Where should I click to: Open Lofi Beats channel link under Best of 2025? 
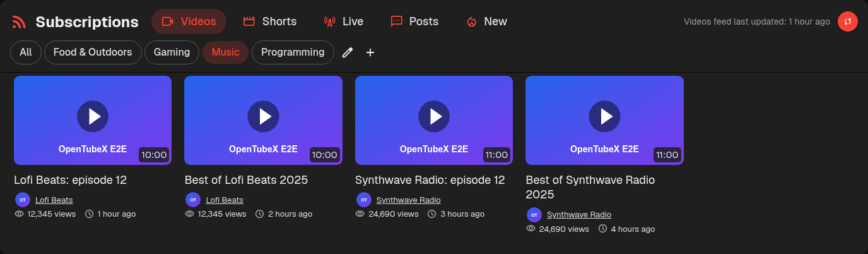(x=225, y=200)
